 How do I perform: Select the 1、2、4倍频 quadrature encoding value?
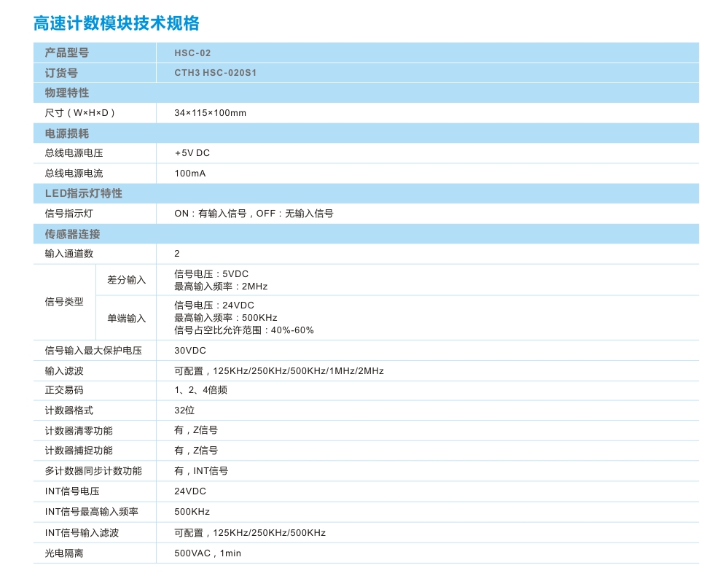point(201,390)
